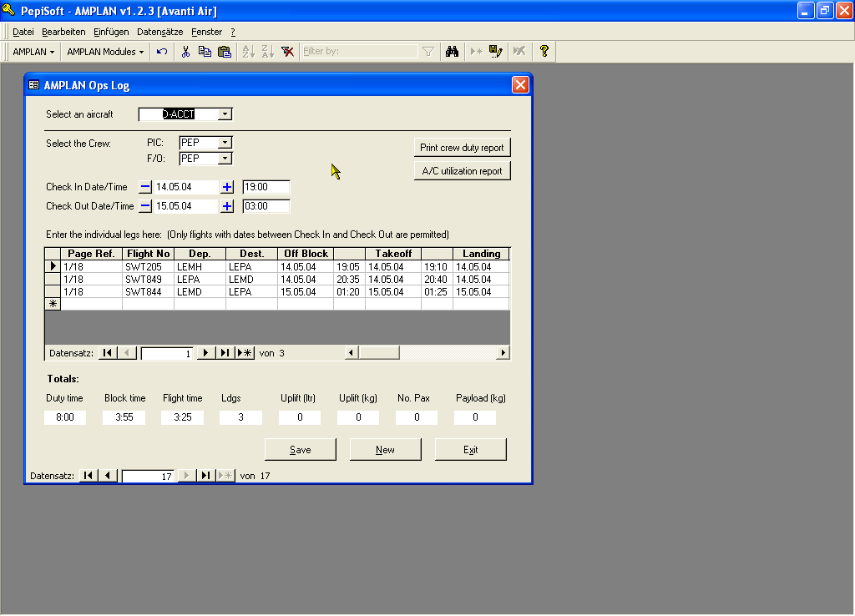Click the Copy icon in toolbar

pos(205,52)
